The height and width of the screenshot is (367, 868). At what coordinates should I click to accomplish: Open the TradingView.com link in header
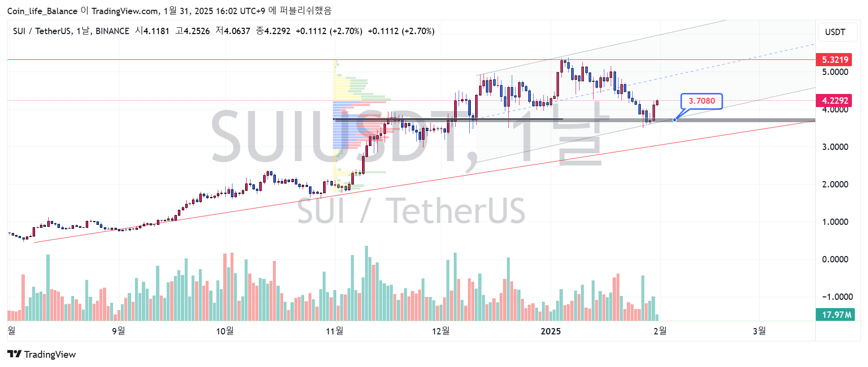point(125,11)
